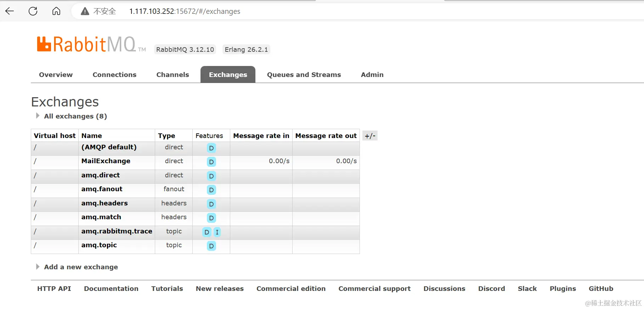Click the D durable badge for amq.fanout

coord(211,190)
